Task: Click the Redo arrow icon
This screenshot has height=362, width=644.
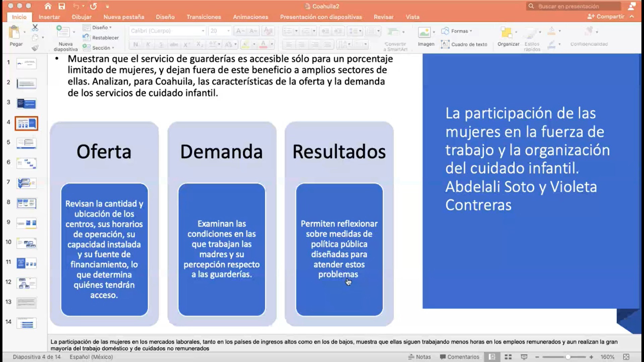Action: [x=93, y=6]
